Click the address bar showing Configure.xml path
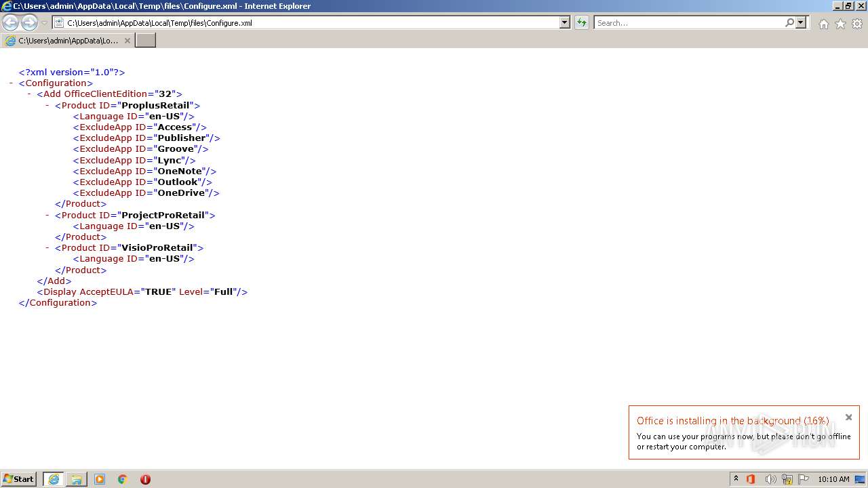The width and height of the screenshot is (868, 488). [x=312, y=22]
